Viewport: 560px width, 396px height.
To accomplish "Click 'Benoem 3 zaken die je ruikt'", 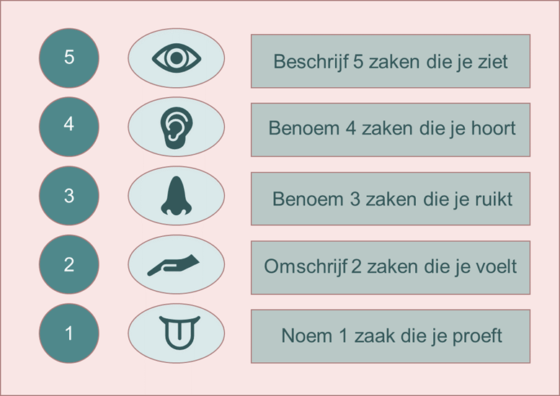I will (391, 199).
